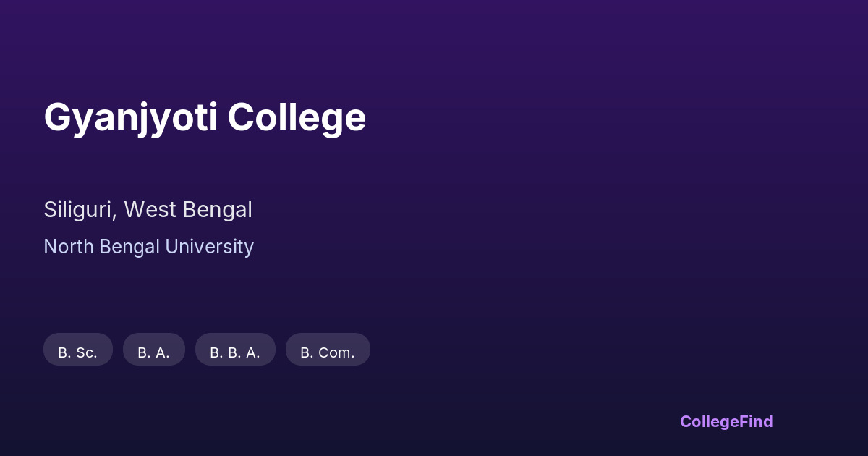Click the Gyanjyoti College title
Image resolution: width=868 pixels, height=456 pixels.
[205, 117]
